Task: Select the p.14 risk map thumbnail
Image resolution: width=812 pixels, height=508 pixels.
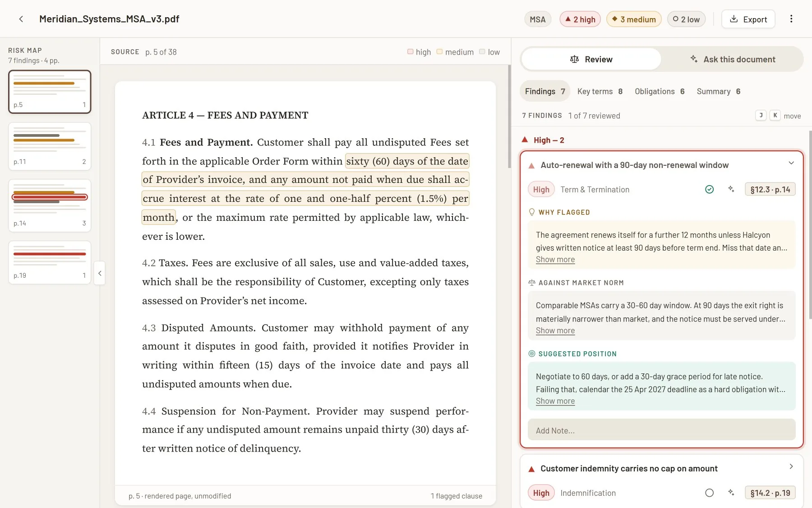Action: point(50,205)
